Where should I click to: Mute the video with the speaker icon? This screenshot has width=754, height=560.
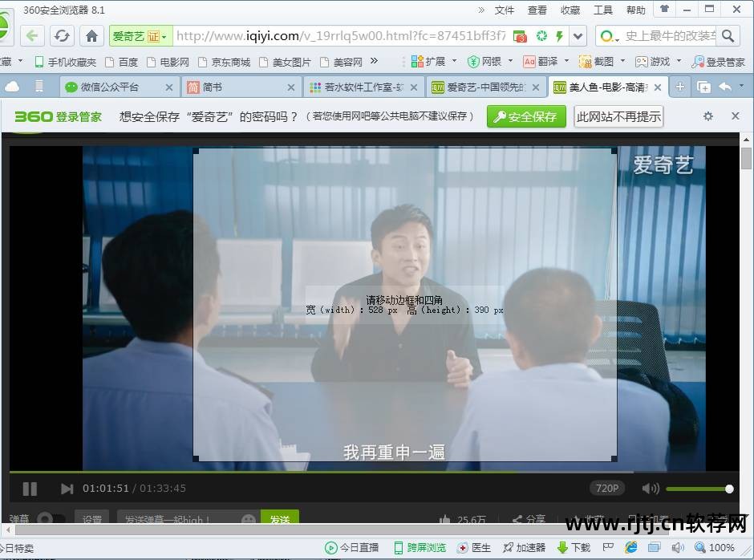click(651, 489)
